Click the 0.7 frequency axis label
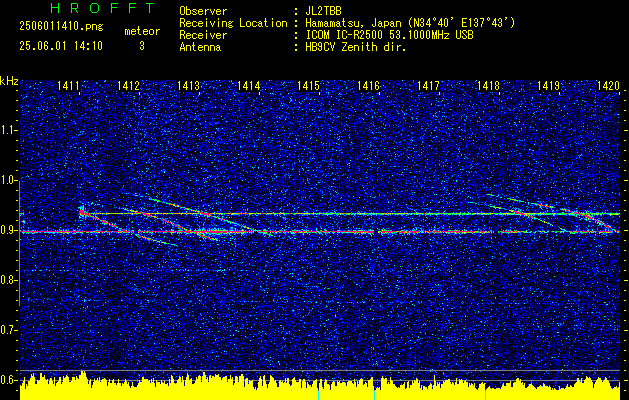The height and width of the screenshot is (400, 629). (9, 330)
